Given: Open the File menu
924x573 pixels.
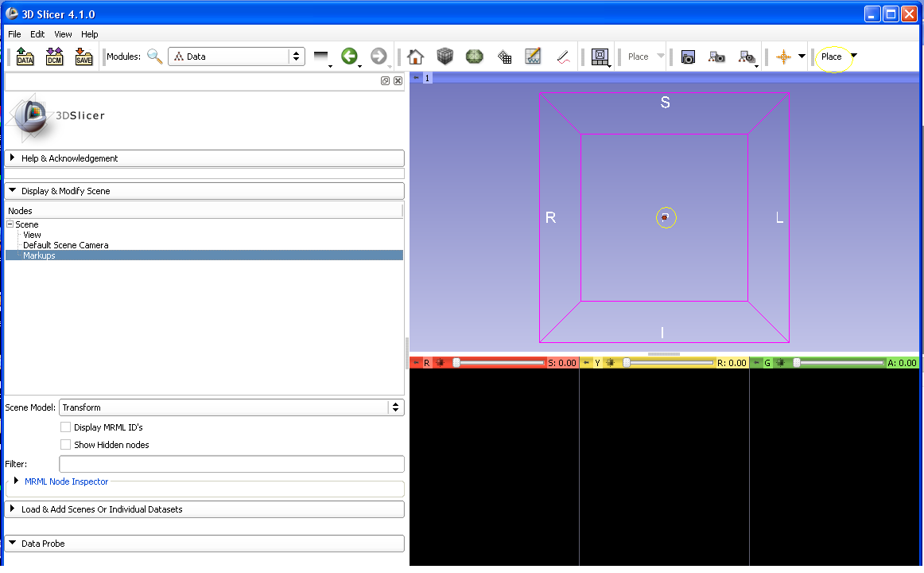Looking at the screenshot, I should 14,34.
